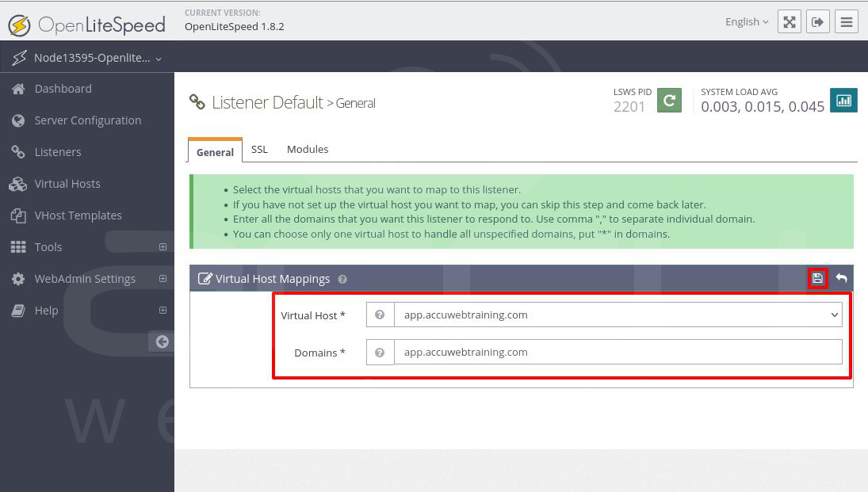Viewport: 868px width, 492px height.
Task: Open the real-time stats chart icon
Action: [x=843, y=100]
